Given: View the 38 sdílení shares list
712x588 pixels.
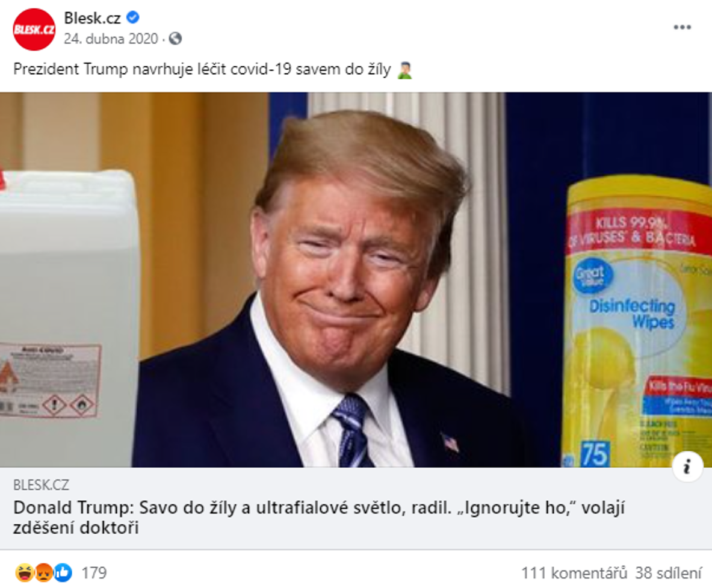Looking at the screenshot, I should [x=669, y=573].
